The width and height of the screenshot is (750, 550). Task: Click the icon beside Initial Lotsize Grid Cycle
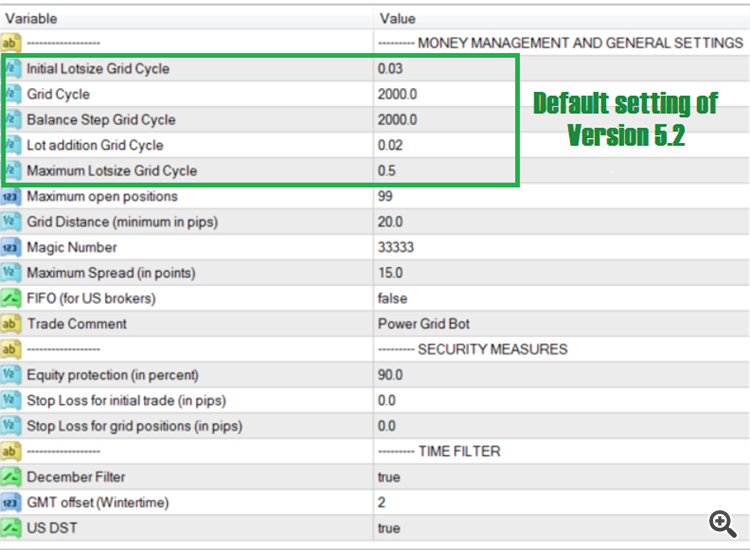tap(11, 68)
